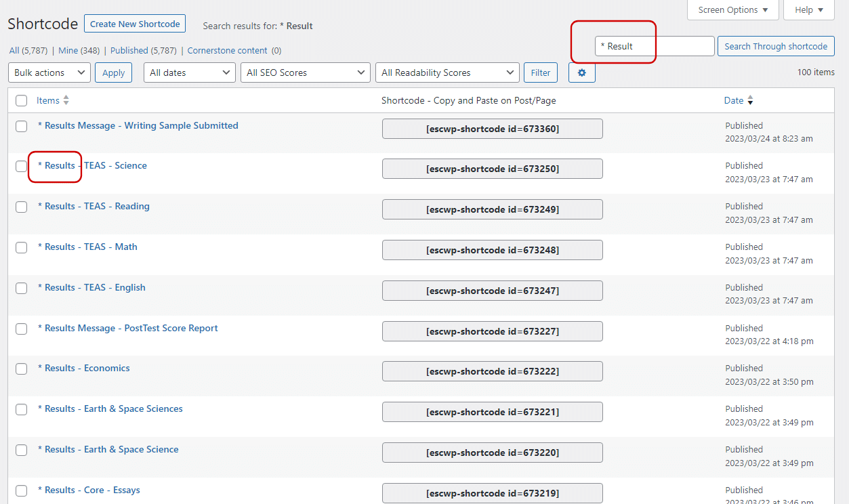Open Results Message - Writing Sample Submitted
Viewport: 849px width, 504px height.
click(138, 125)
